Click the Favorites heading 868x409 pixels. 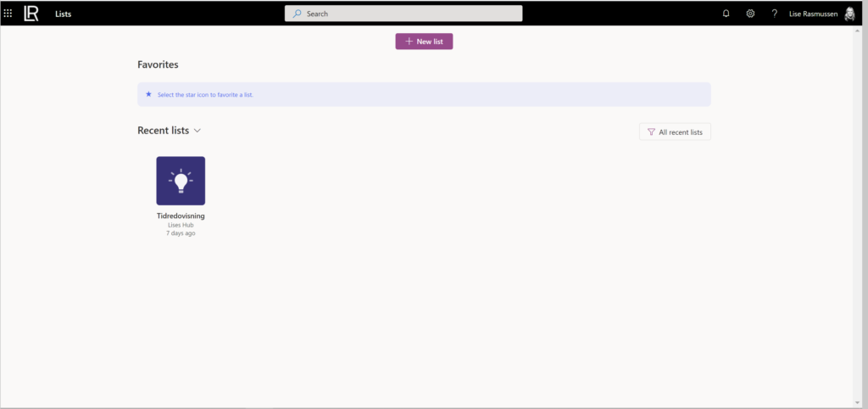[158, 64]
